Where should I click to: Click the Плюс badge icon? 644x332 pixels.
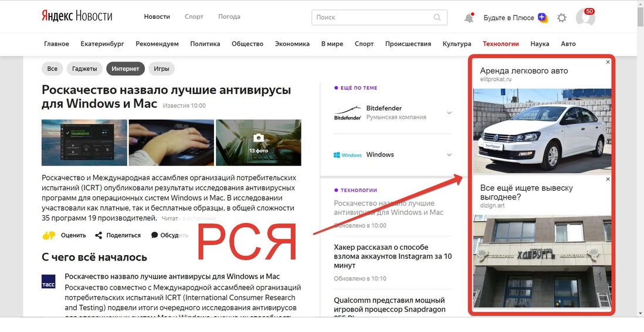(x=543, y=18)
